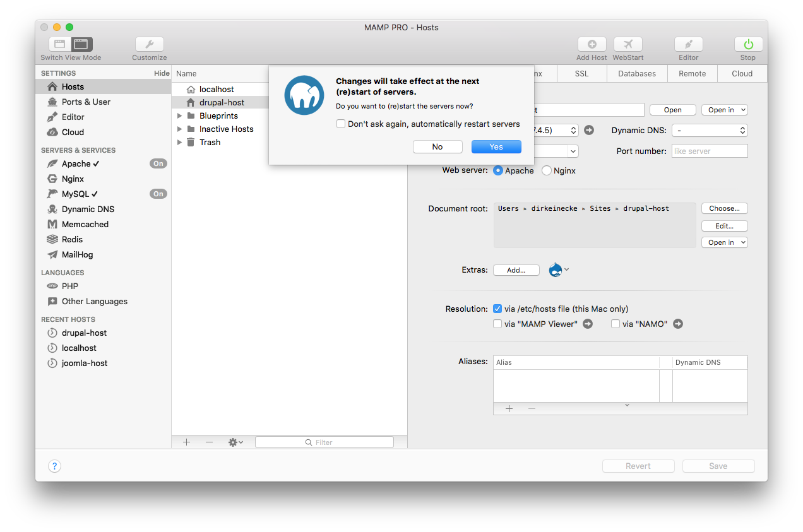Viewport: 803px width, 532px height.
Task: Open the Drupal extras dropdown
Action: (558, 269)
